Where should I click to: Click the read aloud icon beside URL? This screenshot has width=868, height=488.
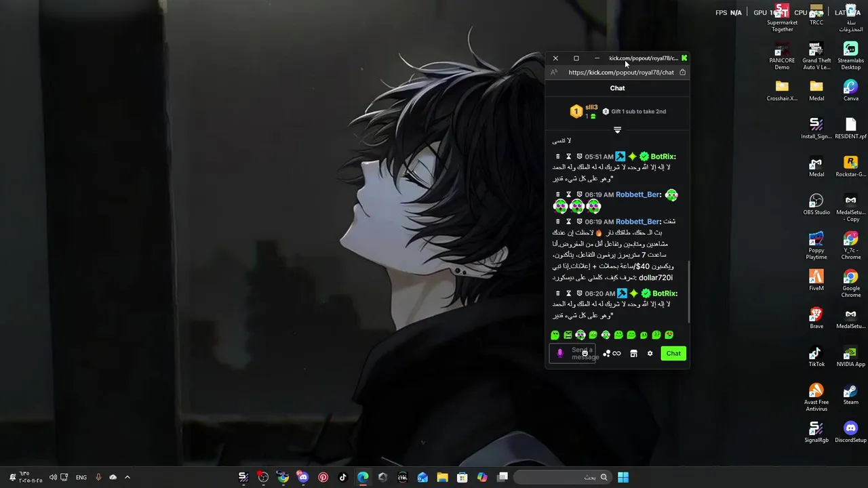(x=554, y=73)
